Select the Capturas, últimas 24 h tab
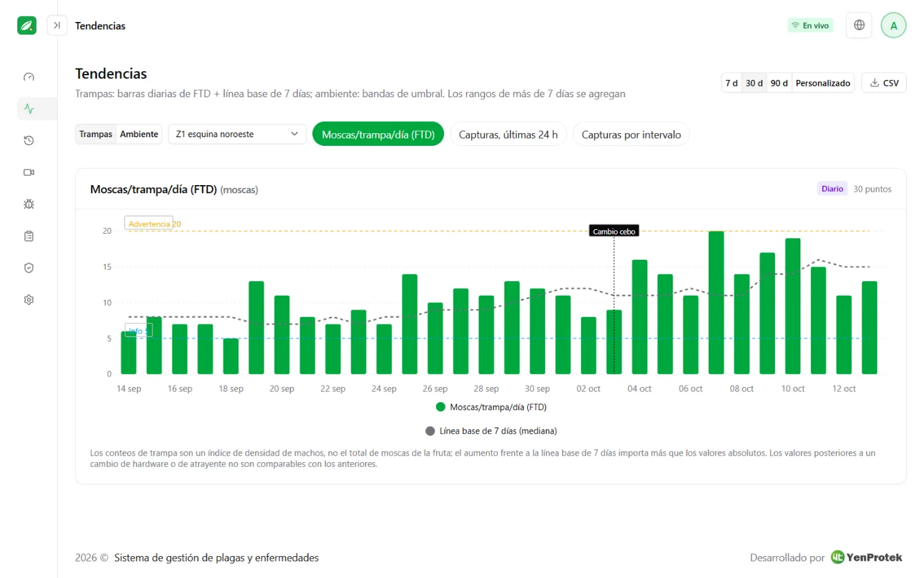 [509, 134]
